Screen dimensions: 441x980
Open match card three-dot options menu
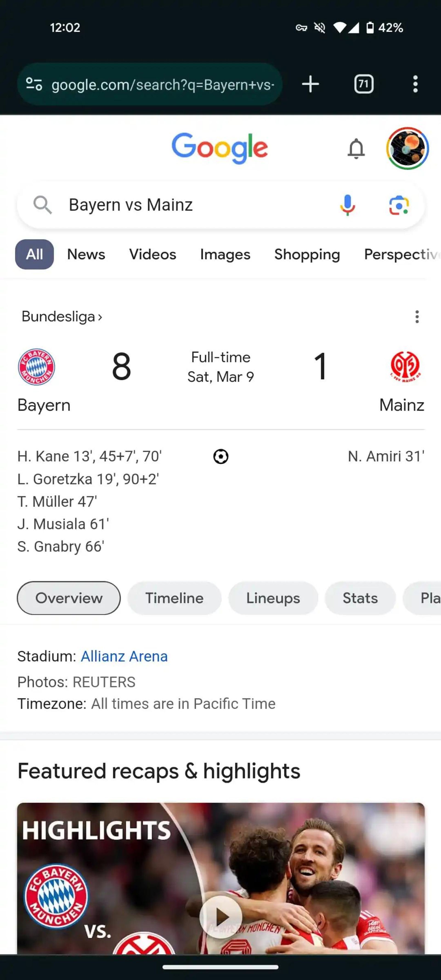pyautogui.click(x=417, y=316)
